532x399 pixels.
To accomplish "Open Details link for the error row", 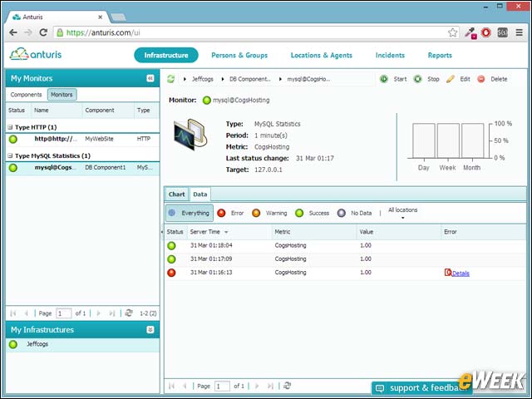I will (x=461, y=273).
